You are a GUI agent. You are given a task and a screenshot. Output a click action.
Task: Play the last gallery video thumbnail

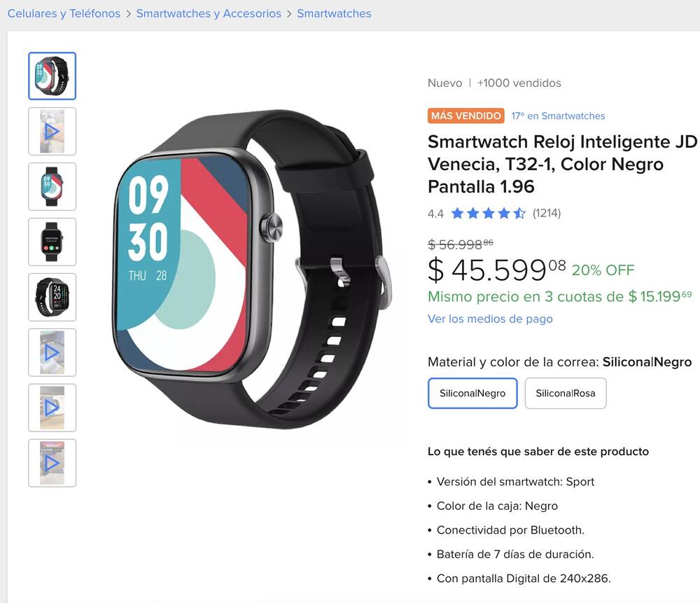52,463
